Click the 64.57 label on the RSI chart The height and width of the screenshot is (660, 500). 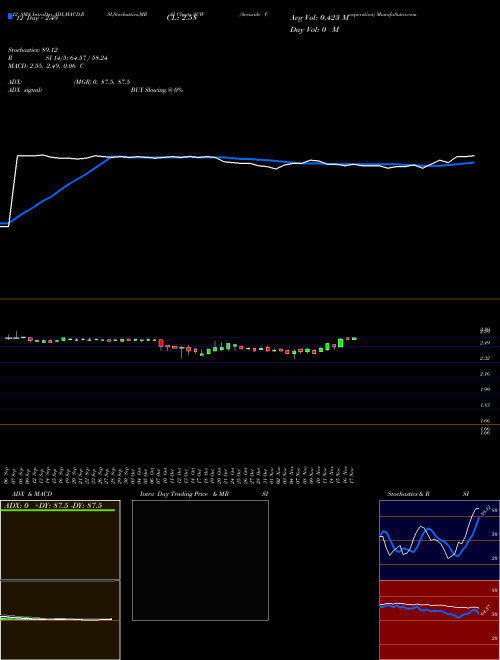click(485, 610)
